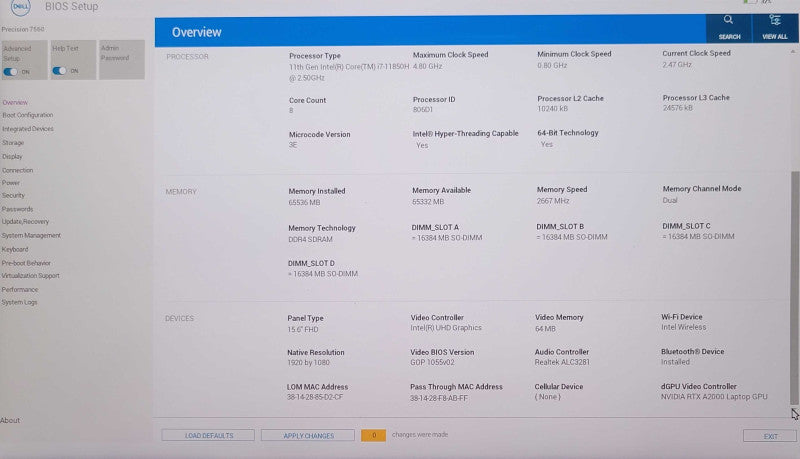
Task: Click the Apply Changes button
Action: [x=308, y=436]
